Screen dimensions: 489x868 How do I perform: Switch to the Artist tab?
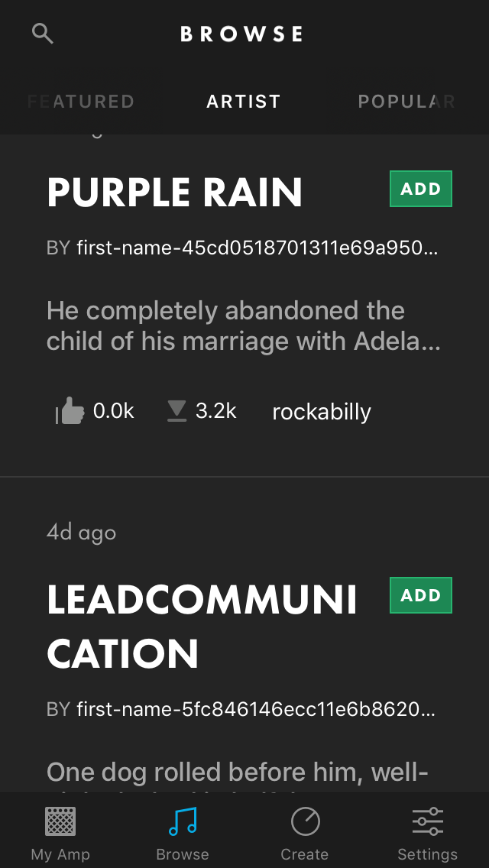pos(244,102)
